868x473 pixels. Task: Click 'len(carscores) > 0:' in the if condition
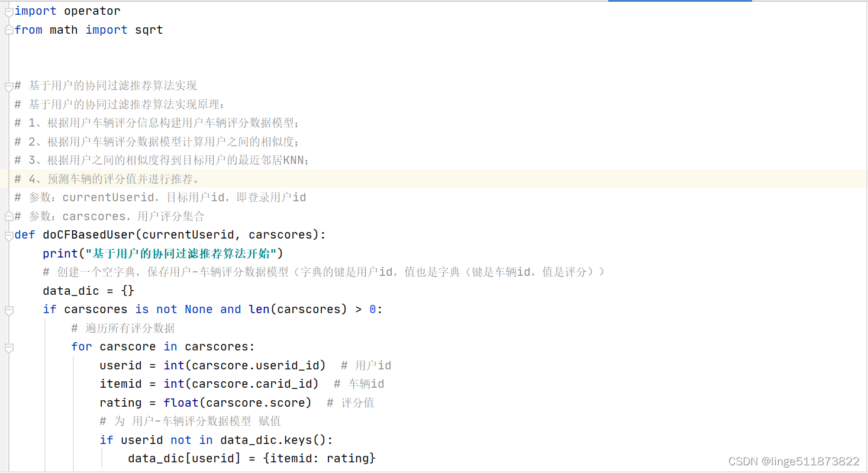[x=316, y=309]
